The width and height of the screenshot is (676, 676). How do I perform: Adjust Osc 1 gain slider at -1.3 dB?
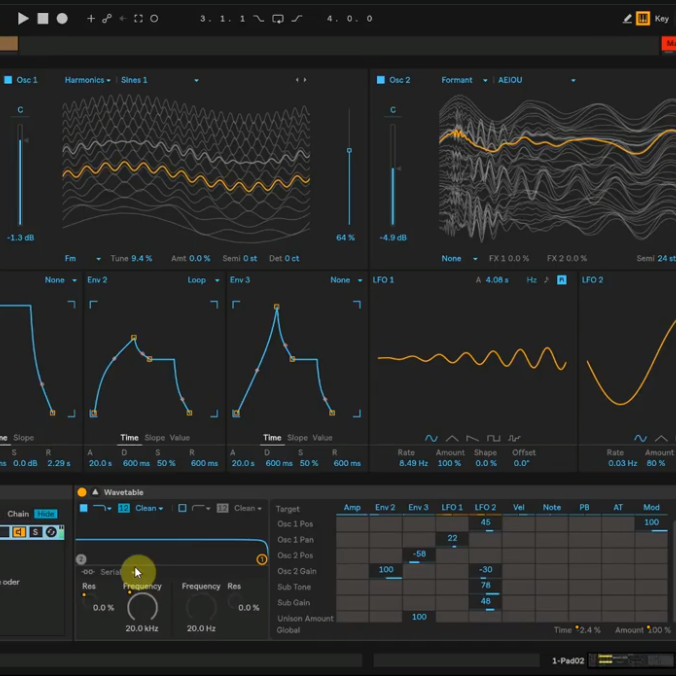(x=20, y=175)
